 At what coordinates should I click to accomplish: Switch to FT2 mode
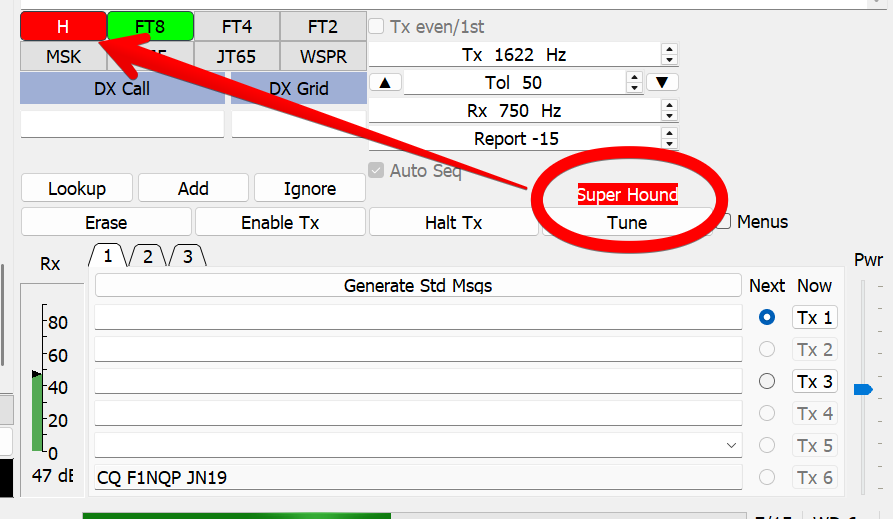[x=322, y=26]
